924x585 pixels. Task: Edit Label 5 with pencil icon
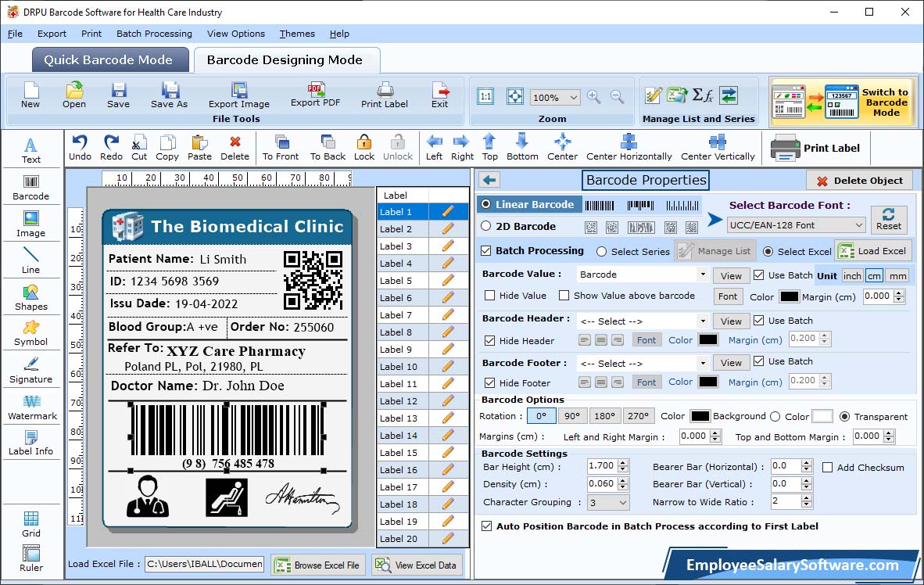tap(448, 280)
